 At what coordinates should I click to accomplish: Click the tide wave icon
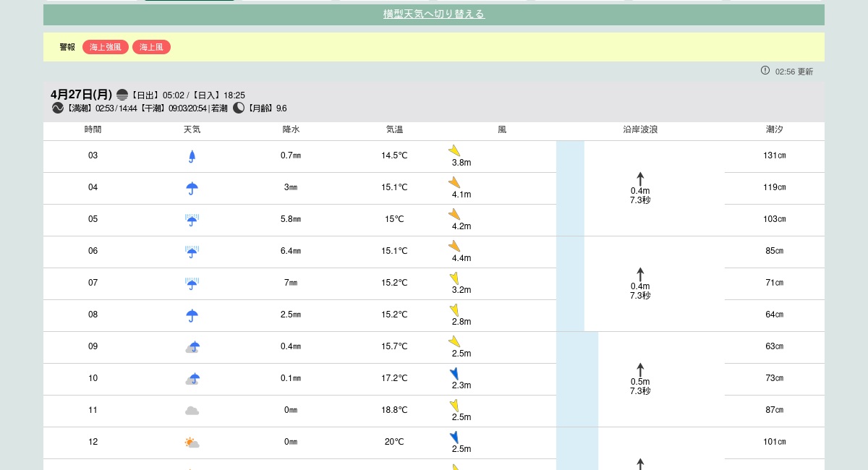point(58,108)
